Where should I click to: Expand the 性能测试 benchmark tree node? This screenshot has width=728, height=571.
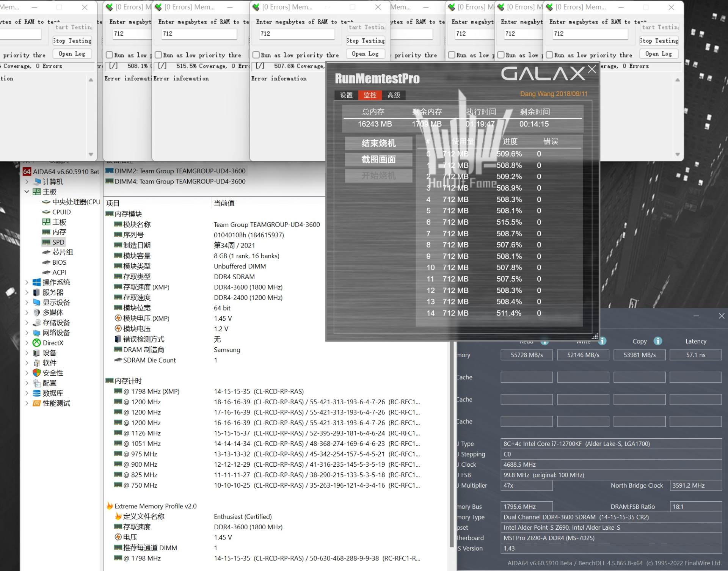[x=27, y=403]
